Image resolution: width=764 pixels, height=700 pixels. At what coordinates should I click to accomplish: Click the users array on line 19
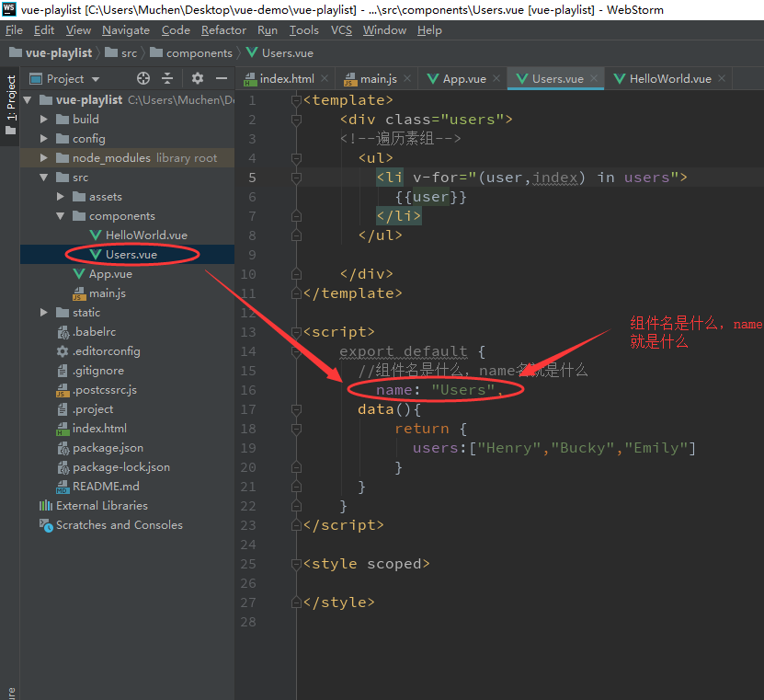coord(554,448)
